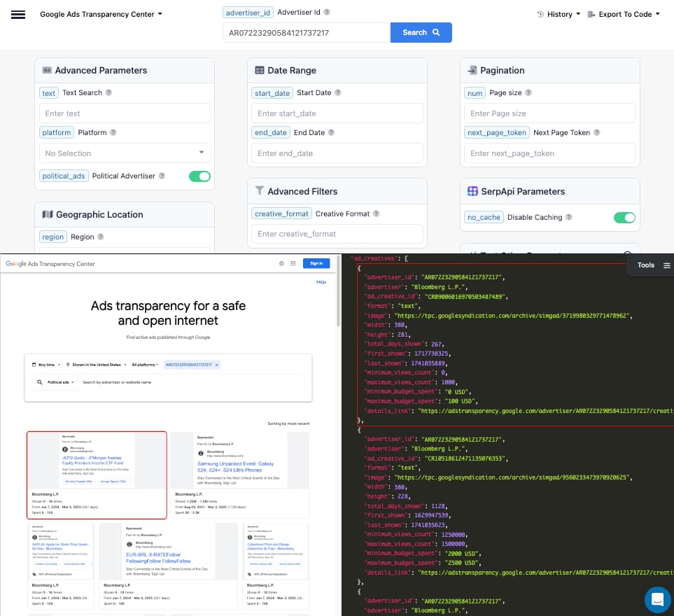Screen dimensions: 674x616
Task: Click the Sorting by most recent label
Action: [288, 423]
